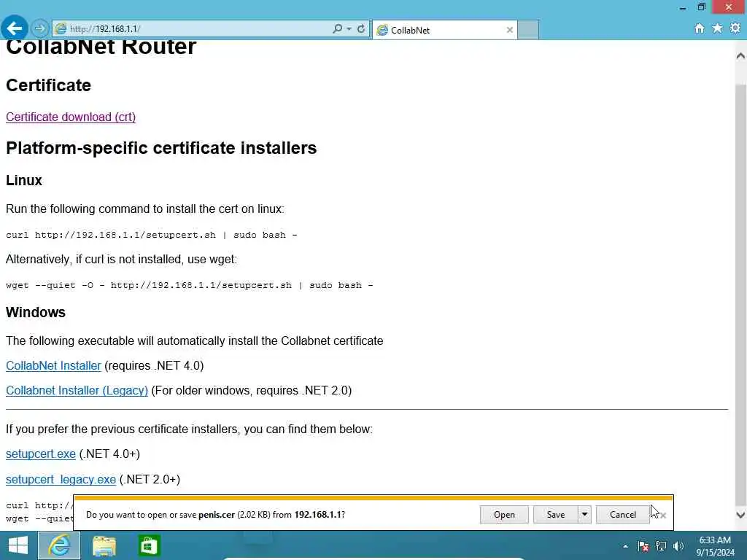Screen dimensions: 747x560
Task: Cancel the penis.cer download
Action: tap(623, 515)
